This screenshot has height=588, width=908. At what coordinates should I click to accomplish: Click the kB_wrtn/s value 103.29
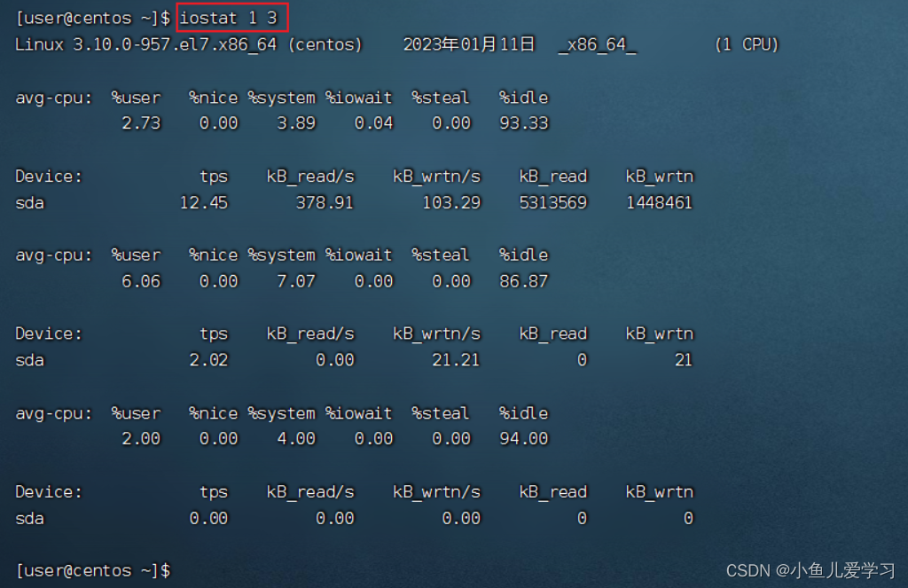coord(451,202)
